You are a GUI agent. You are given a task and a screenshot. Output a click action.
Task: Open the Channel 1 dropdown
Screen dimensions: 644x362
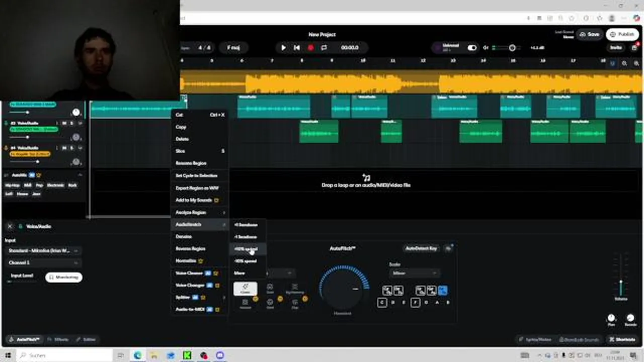coord(43,262)
